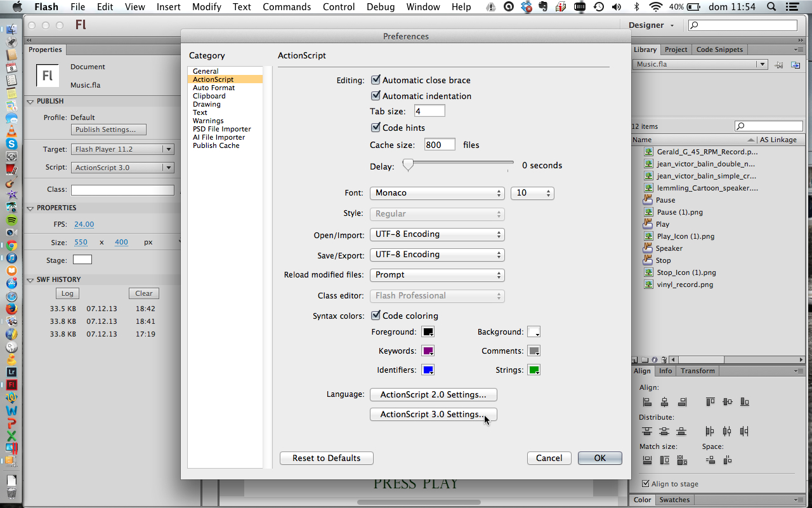This screenshot has width=812, height=508.
Task: Click Dropbox icon in menu bar
Action: [x=527, y=7]
